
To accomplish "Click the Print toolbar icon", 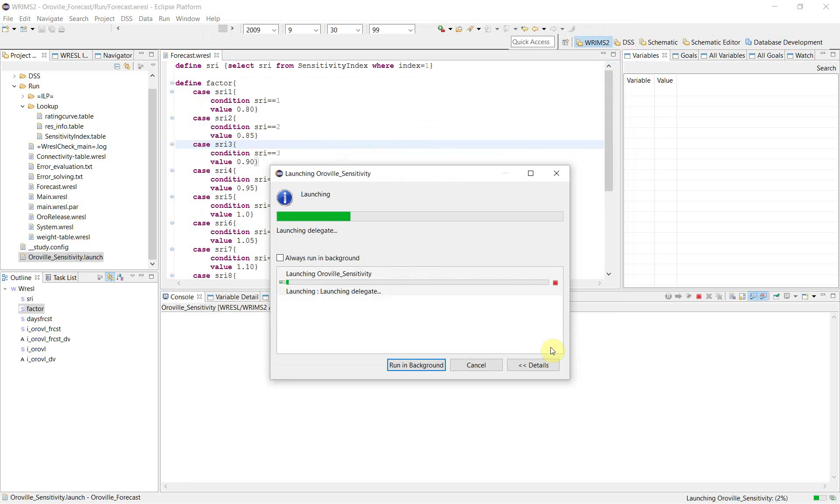I will click(62, 29).
